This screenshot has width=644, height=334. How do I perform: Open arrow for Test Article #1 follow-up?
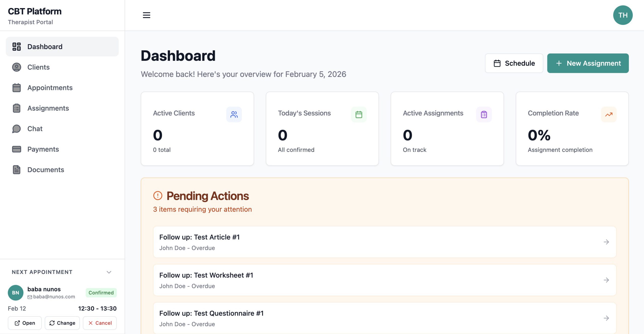point(606,242)
